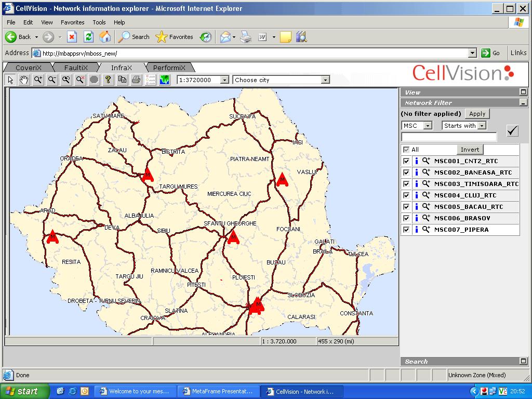The width and height of the screenshot is (532, 399).
Task: Click the red MSC marker below Sfantu Gheorghe
Action: coord(233,237)
